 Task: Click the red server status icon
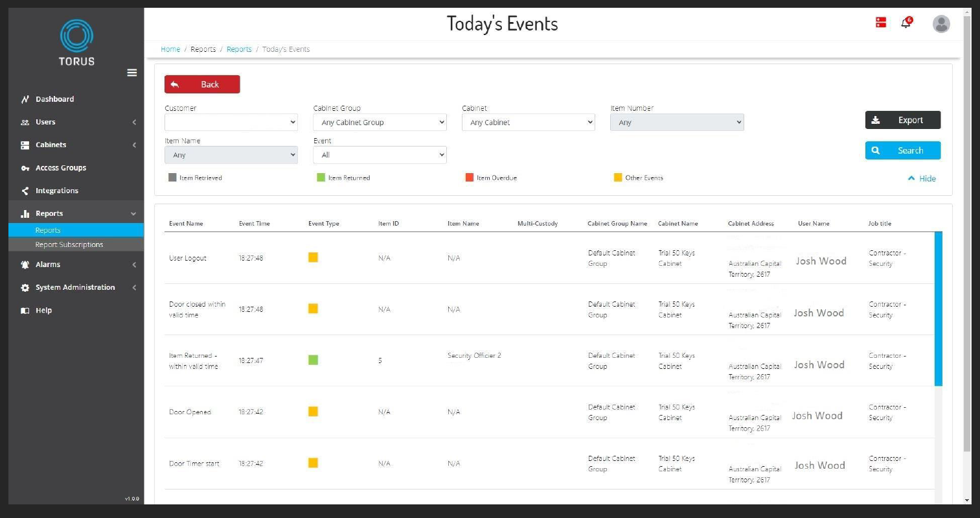point(881,23)
